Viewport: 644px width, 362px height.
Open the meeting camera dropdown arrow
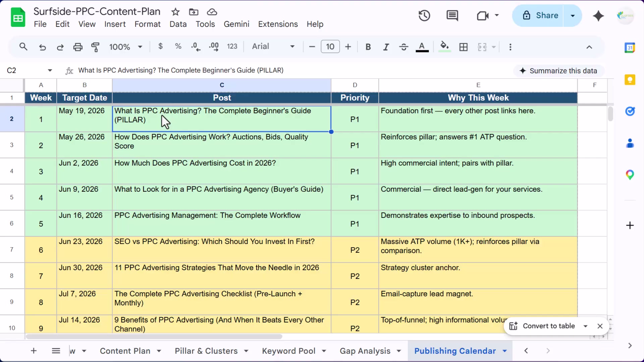coord(497,15)
